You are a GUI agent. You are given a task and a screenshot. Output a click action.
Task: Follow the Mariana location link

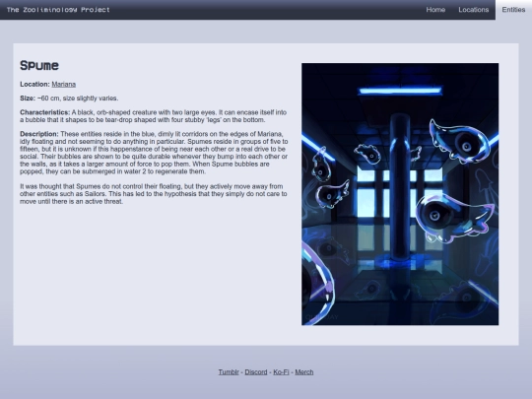click(x=64, y=84)
